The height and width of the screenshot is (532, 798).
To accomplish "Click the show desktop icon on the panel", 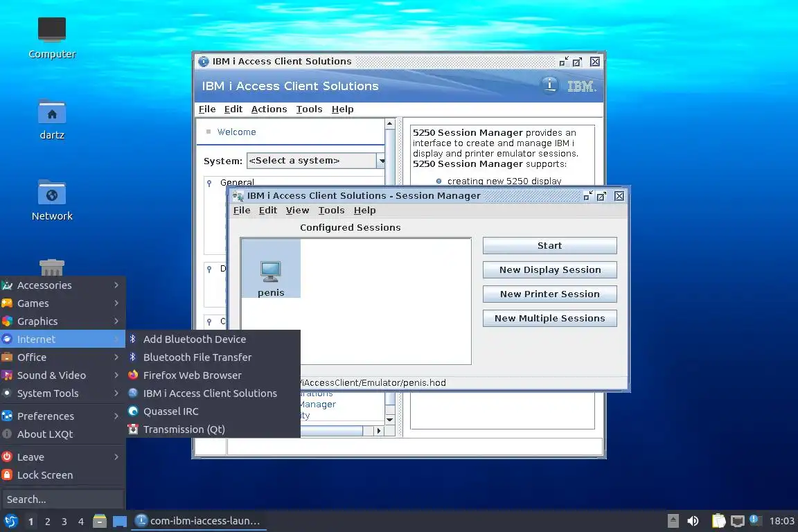I will [120, 521].
